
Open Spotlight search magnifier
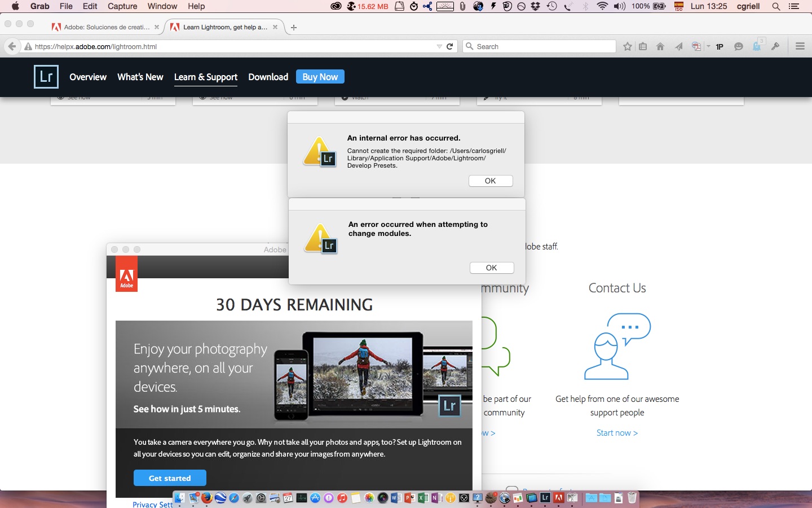coord(776,6)
